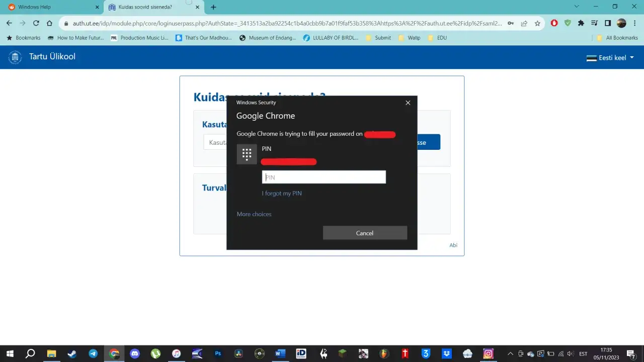Viewport: 644px width, 362px height.
Task: Open Photoshop from the taskbar
Action: tap(218, 353)
